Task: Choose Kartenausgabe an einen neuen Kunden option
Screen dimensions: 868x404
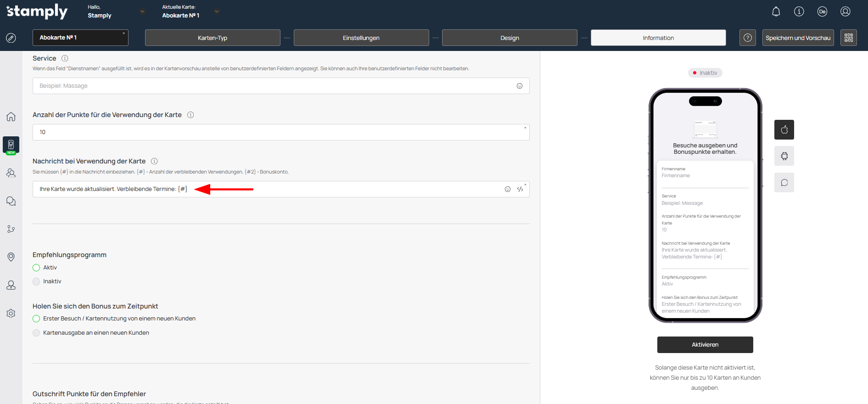Action: tap(37, 333)
